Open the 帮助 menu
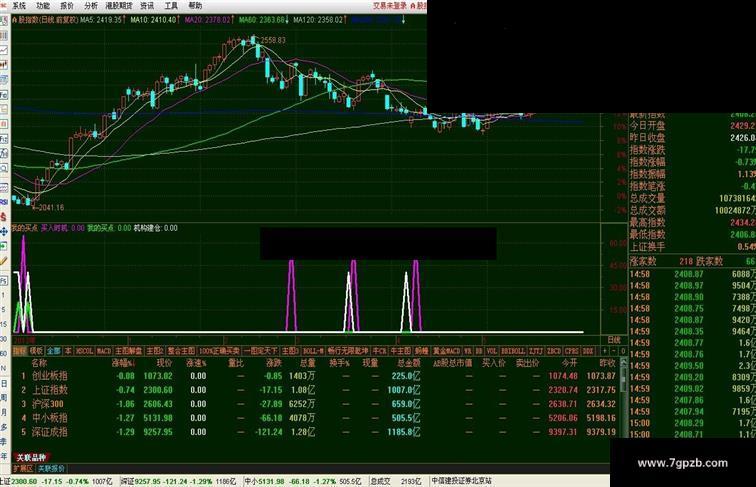The image size is (756, 487). 195,6
